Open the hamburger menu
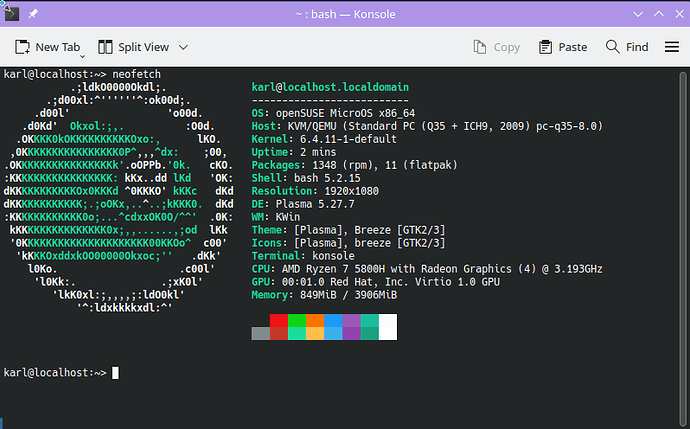This screenshot has width=690, height=429. pyautogui.click(x=672, y=47)
